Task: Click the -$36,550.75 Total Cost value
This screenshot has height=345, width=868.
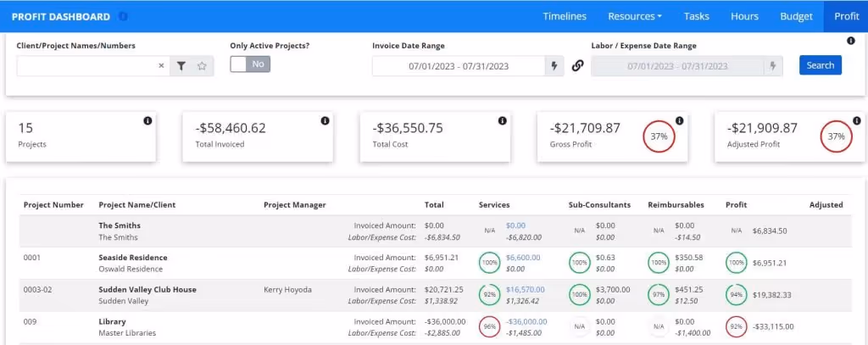Action: click(x=408, y=129)
